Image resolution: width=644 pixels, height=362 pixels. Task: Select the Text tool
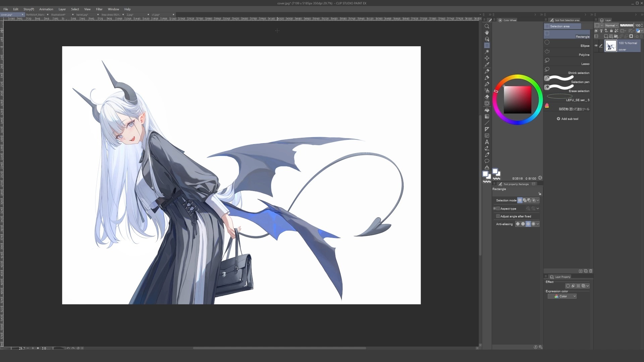point(487,142)
